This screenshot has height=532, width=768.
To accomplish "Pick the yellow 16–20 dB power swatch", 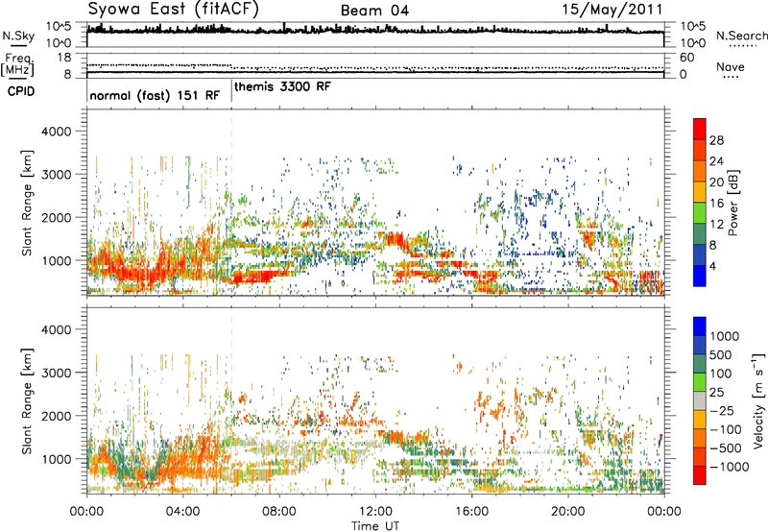I will click(700, 192).
